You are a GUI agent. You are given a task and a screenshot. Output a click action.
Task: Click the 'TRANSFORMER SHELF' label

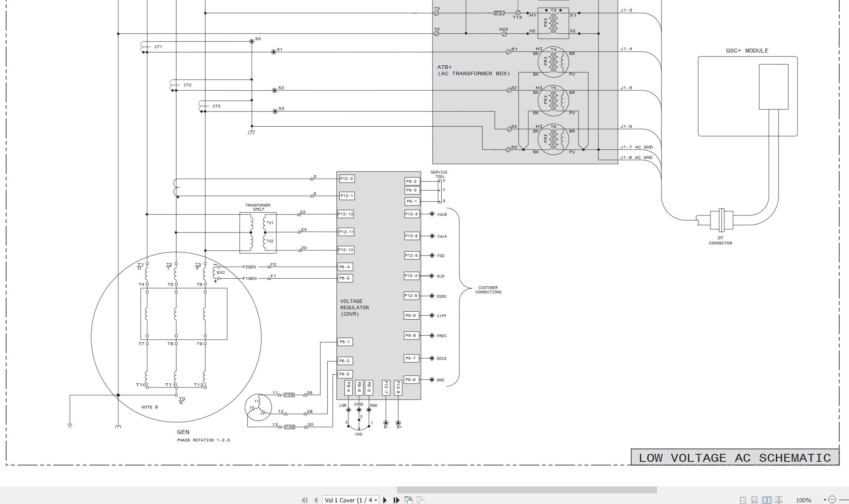point(258,207)
